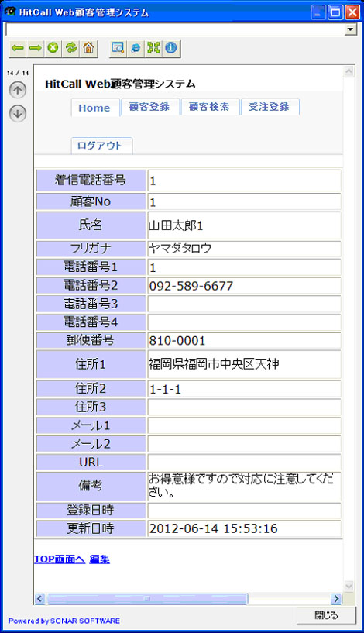Refresh the page using the reload icon
The image size is (364, 633).
click(x=71, y=49)
